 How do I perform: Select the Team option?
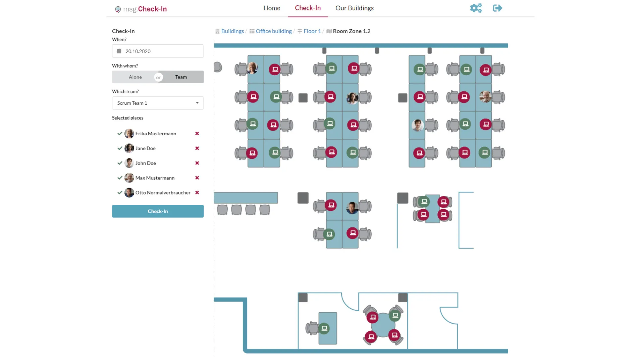[181, 77]
